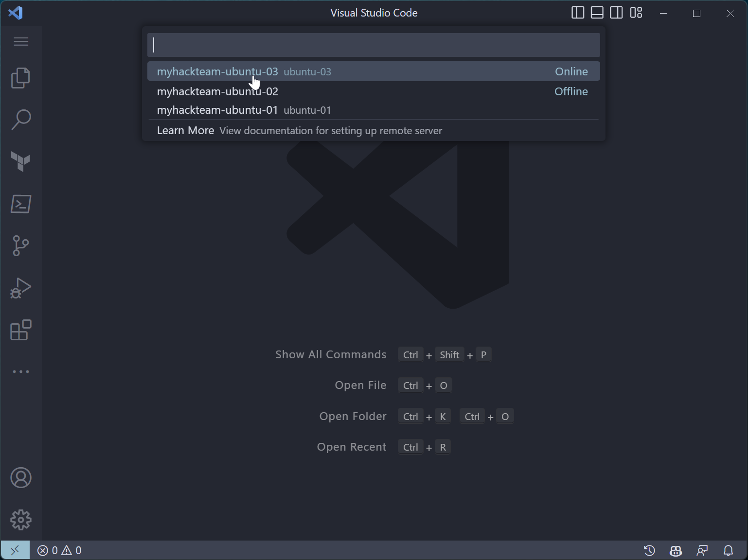
Task: Toggle the bottom panel layout button
Action: (x=597, y=13)
